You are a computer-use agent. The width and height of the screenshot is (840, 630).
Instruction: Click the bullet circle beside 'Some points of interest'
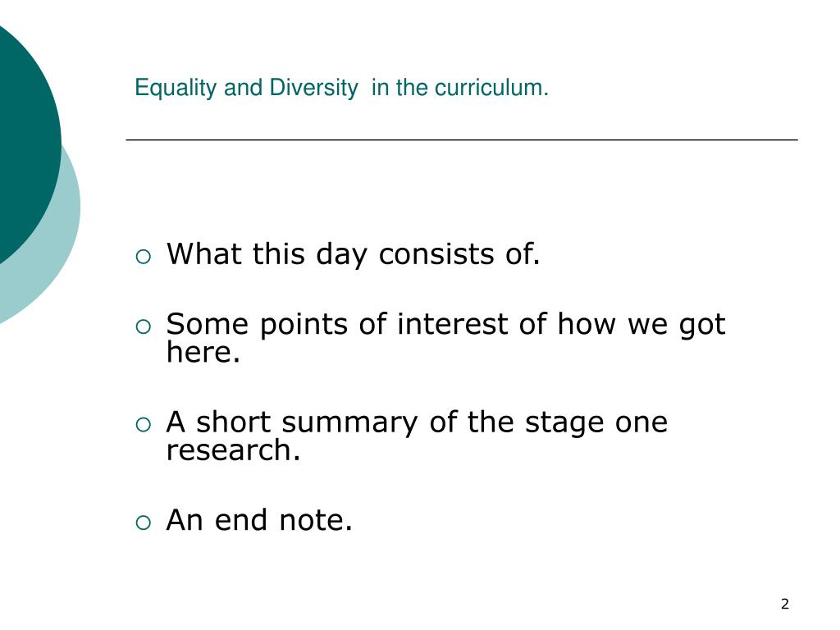[x=143, y=326]
